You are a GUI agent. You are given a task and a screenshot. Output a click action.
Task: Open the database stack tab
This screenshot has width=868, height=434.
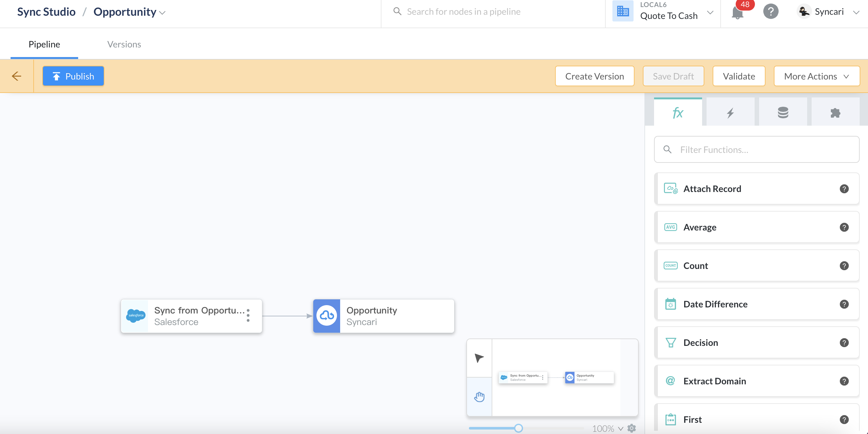click(783, 112)
